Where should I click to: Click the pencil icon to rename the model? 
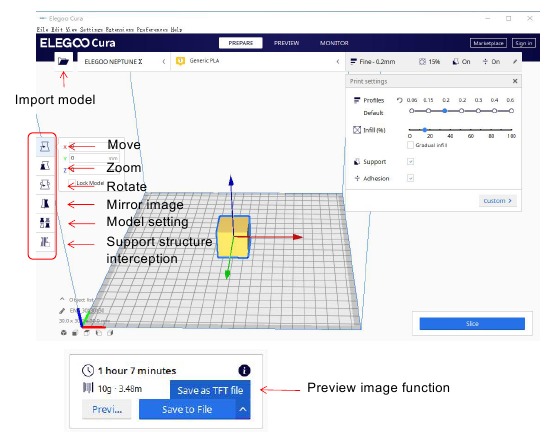pyautogui.click(x=62, y=311)
